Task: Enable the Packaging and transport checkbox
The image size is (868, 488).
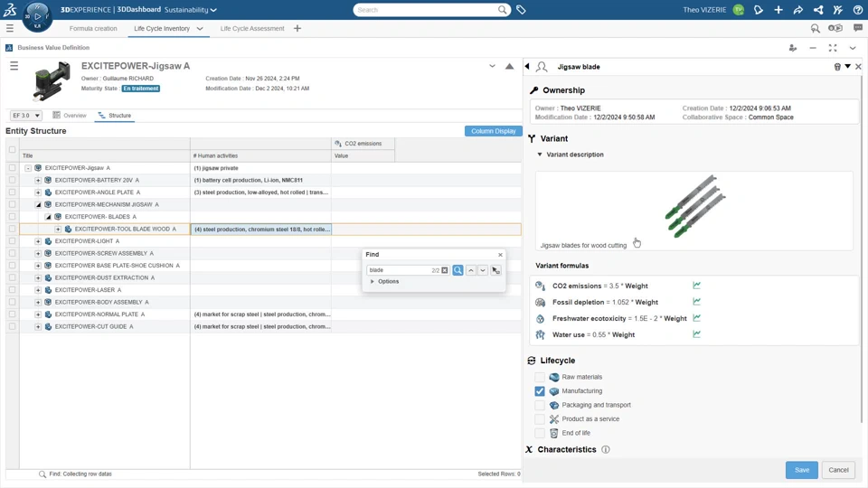Action: [539, 405]
